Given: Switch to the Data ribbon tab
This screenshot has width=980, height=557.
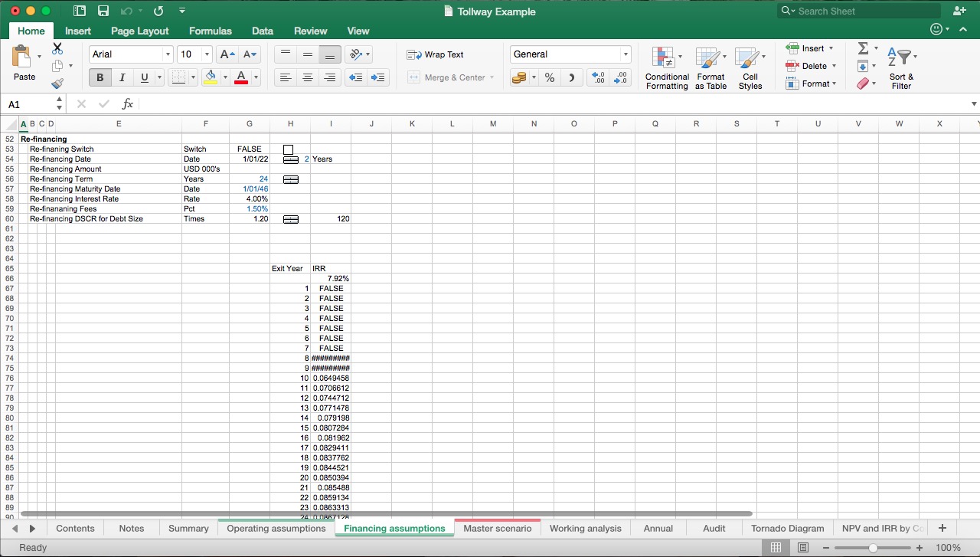Looking at the screenshot, I should (263, 31).
